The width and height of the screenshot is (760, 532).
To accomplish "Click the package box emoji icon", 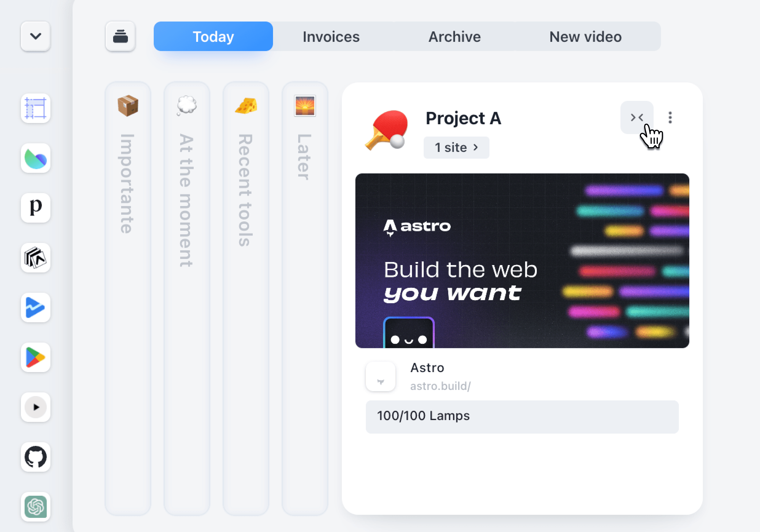I will tap(128, 105).
